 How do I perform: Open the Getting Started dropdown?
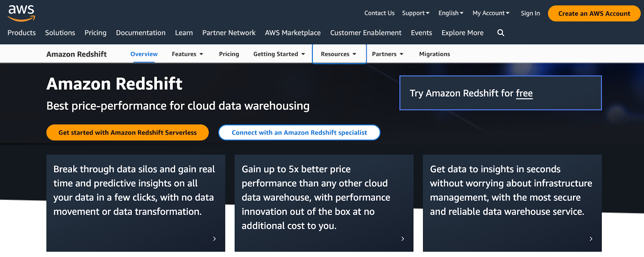[x=279, y=54]
